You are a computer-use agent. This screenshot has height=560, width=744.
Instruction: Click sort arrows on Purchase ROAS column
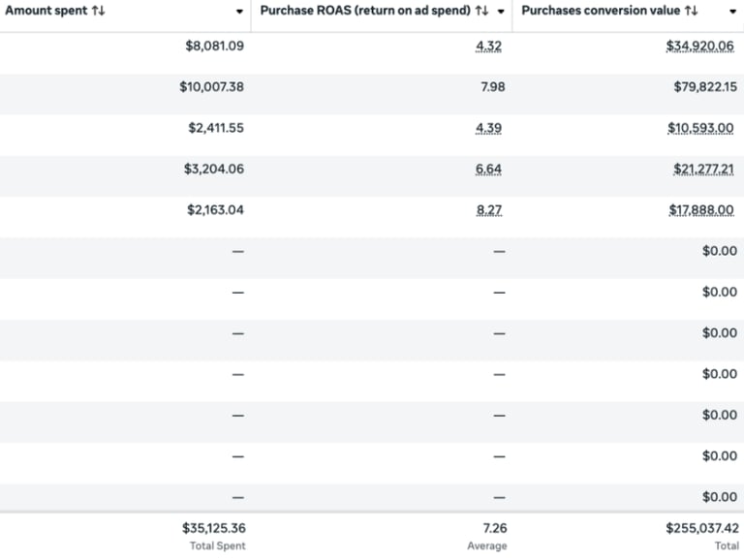pyautogui.click(x=481, y=11)
